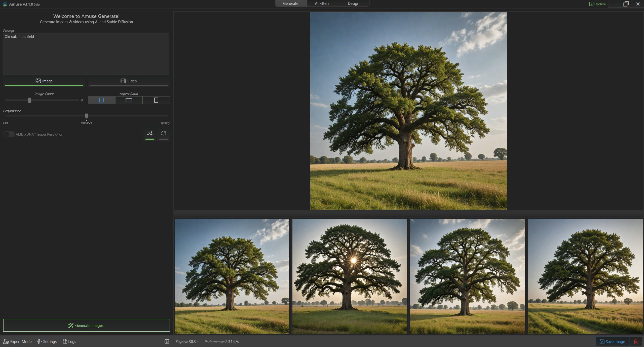Image resolution: width=644 pixels, height=347 pixels.
Task: Select the sunburst oak thumbnail
Action: 350,276
